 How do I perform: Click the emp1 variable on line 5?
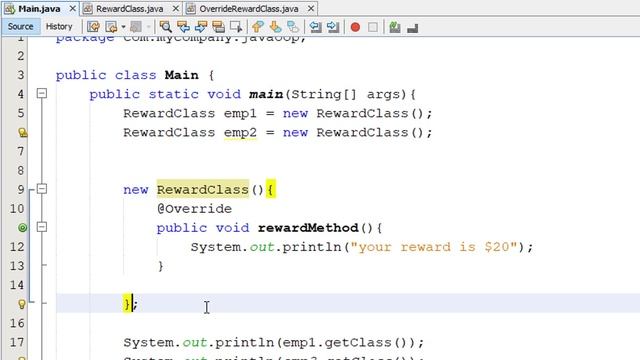[x=240, y=113]
